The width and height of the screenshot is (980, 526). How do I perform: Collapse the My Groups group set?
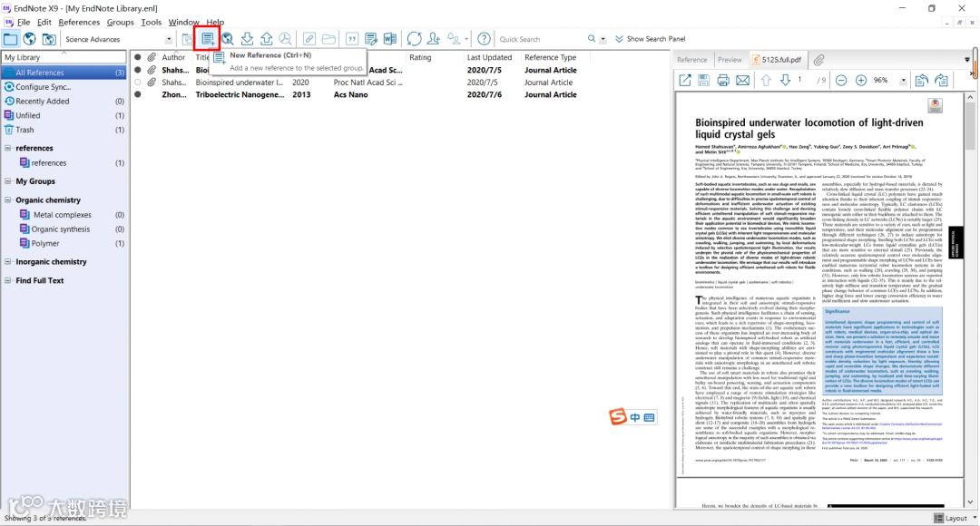[8, 181]
